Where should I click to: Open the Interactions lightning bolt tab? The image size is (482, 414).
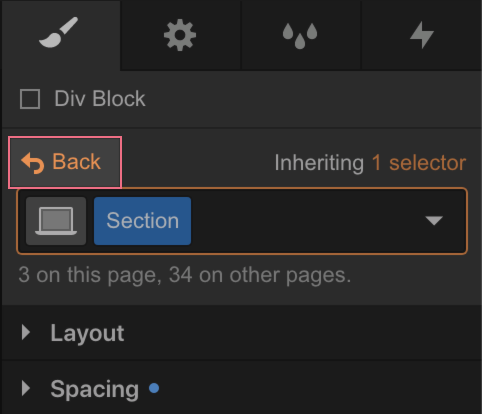(x=421, y=35)
